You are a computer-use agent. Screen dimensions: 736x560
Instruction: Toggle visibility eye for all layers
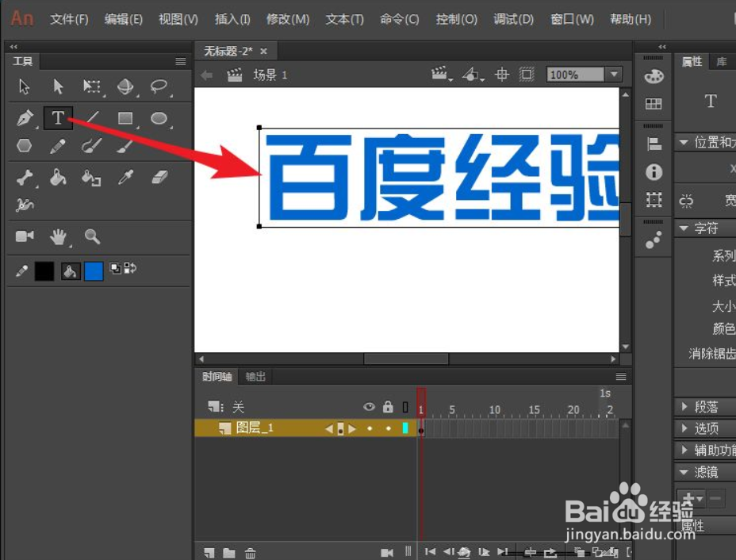370,406
